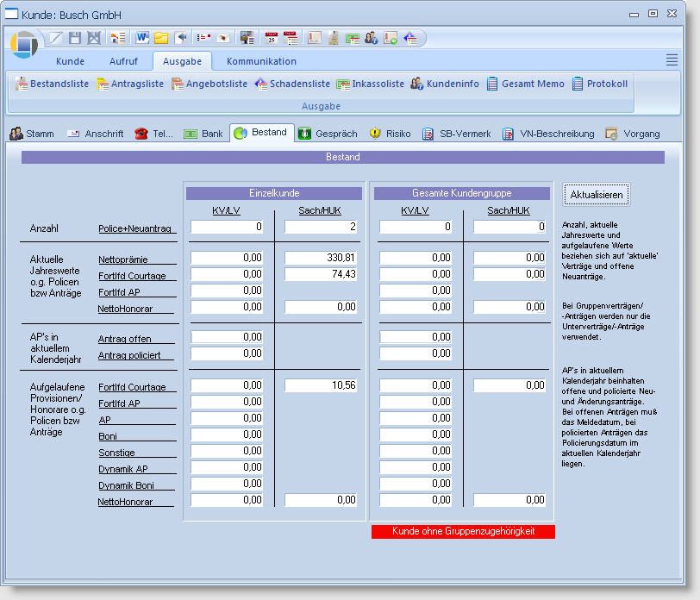
Task: Open the Gesamt Memo
Action: pyautogui.click(x=526, y=84)
